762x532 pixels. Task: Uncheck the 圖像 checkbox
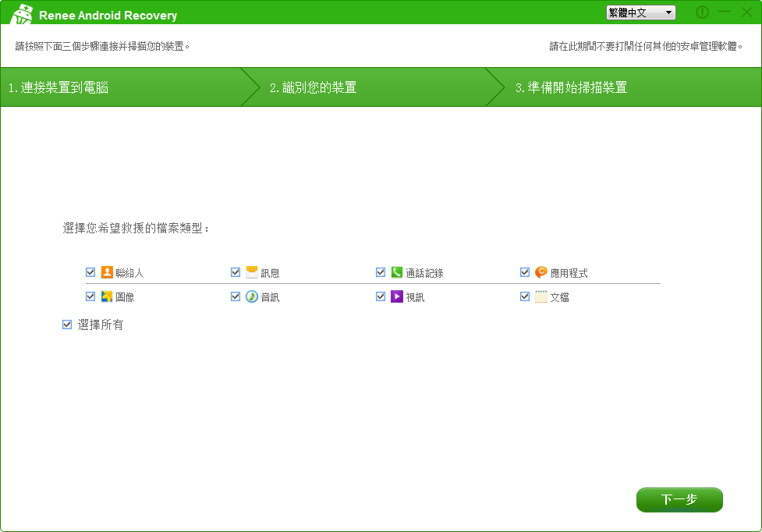(90, 296)
